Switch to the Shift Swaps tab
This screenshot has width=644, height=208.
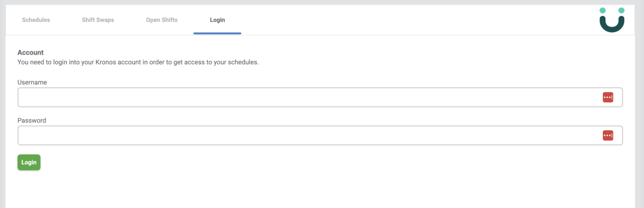point(98,20)
